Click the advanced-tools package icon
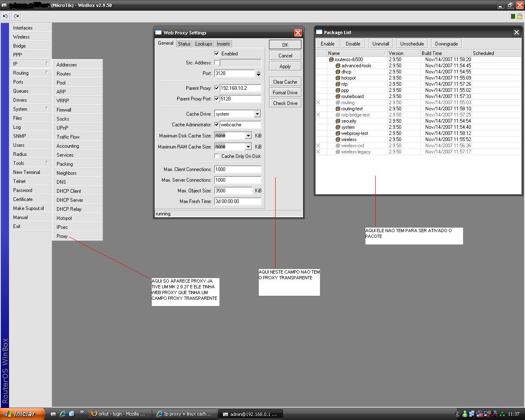The width and height of the screenshot is (525, 420). coord(338,66)
